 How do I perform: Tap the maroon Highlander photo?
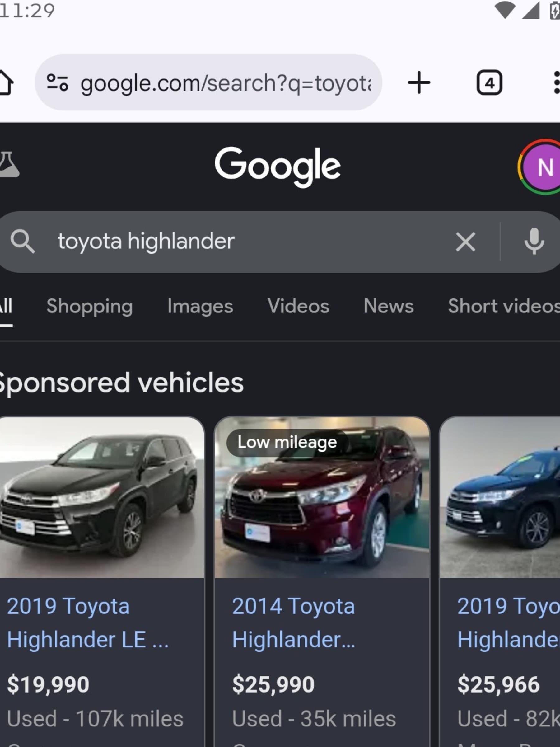pyautogui.click(x=322, y=506)
